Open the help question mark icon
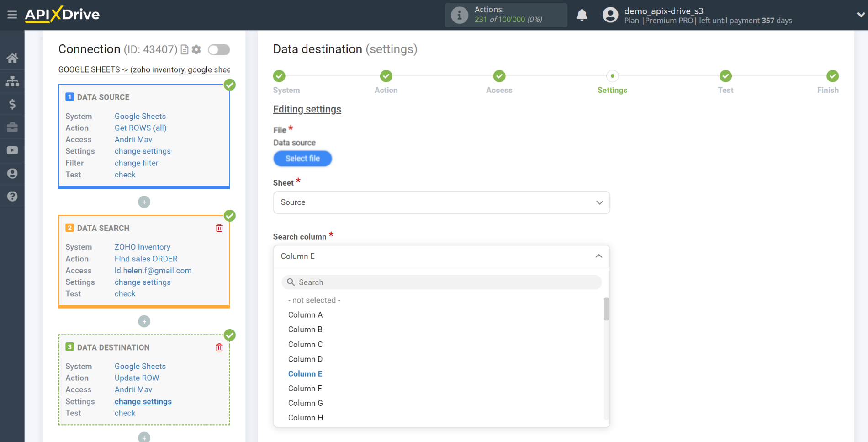The height and width of the screenshot is (442, 868). [12, 197]
